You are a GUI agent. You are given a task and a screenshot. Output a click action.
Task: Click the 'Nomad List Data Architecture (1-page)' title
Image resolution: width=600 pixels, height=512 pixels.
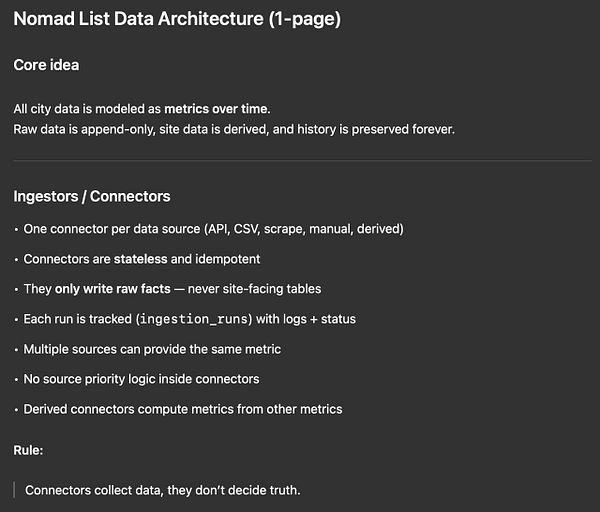pyautogui.click(x=176, y=19)
